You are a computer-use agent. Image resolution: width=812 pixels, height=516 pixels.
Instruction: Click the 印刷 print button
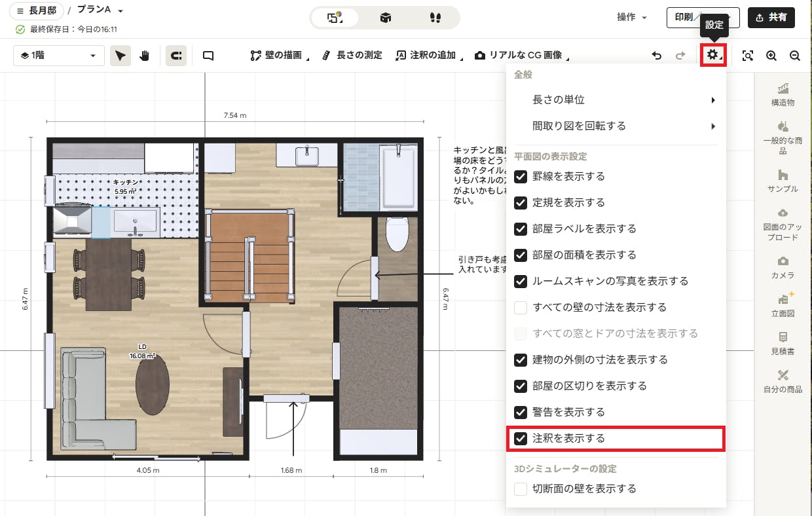click(703, 18)
